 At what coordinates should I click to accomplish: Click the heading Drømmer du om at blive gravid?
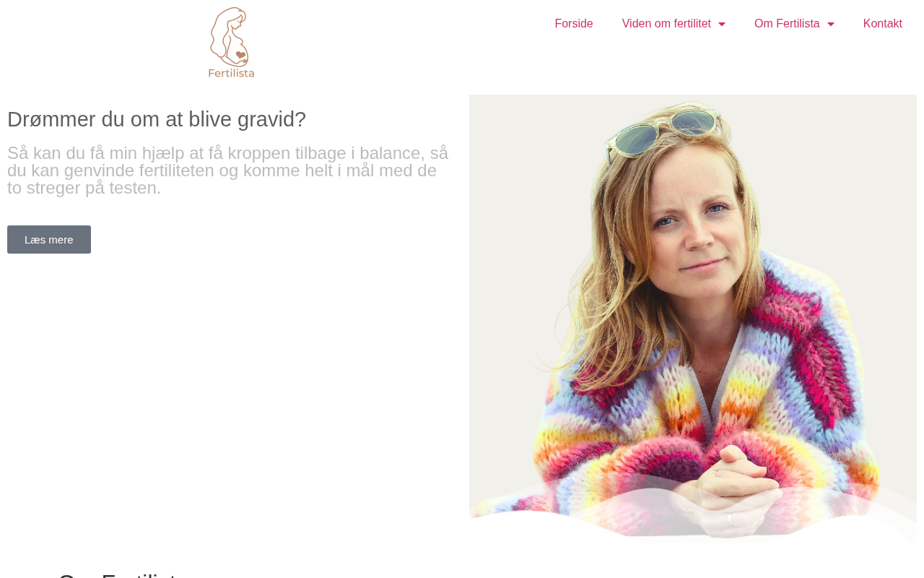(157, 119)
